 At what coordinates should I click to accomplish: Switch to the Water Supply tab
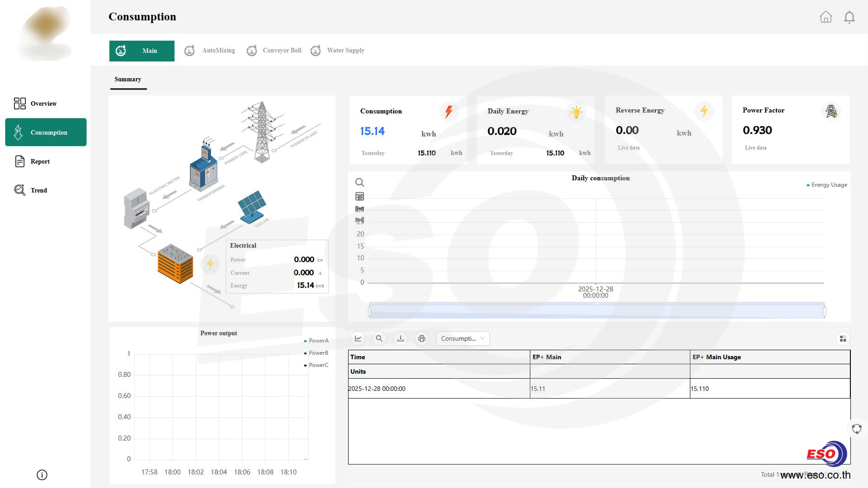point(338,51)
